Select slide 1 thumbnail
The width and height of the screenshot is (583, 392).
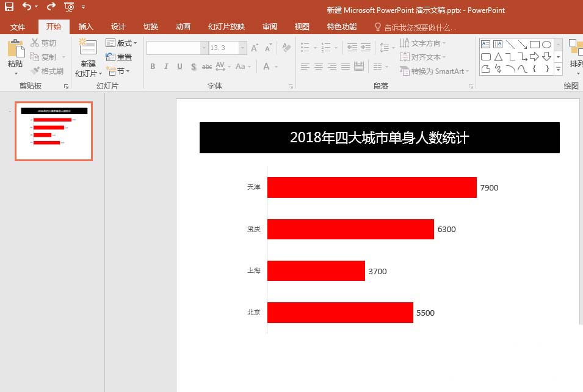tap(54, 131)
